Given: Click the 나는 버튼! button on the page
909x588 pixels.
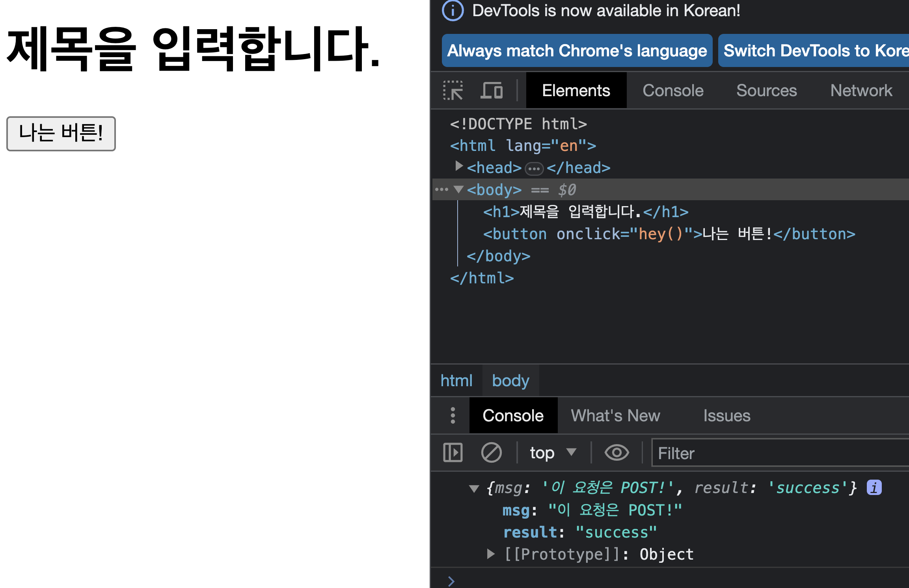Looking at the screenshot, I should tap(61, 134).
